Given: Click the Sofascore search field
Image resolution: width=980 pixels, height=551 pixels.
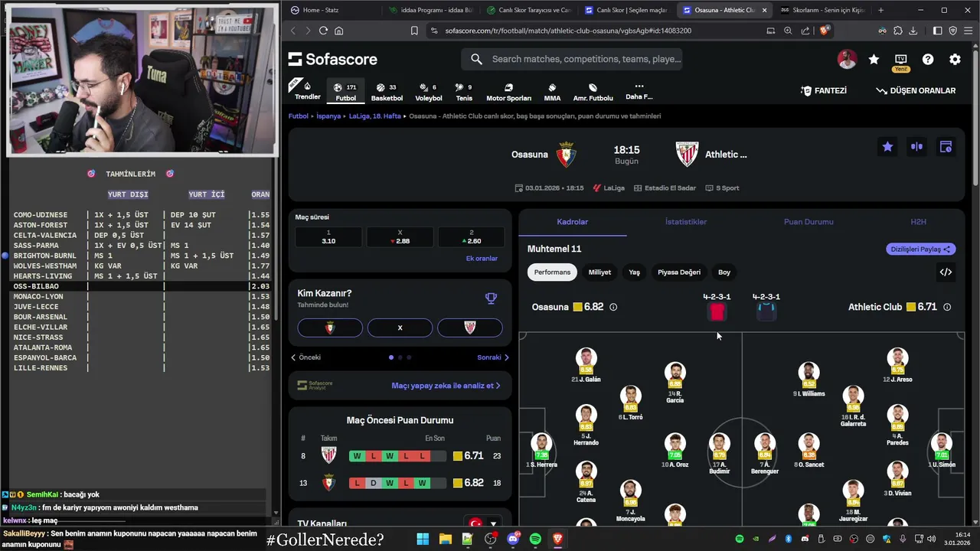Looking at the screenshot, I should point(571,59).
